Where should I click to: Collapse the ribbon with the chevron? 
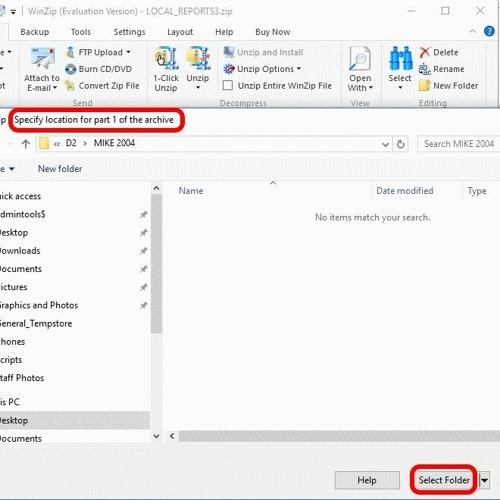[x=472, y=31]
